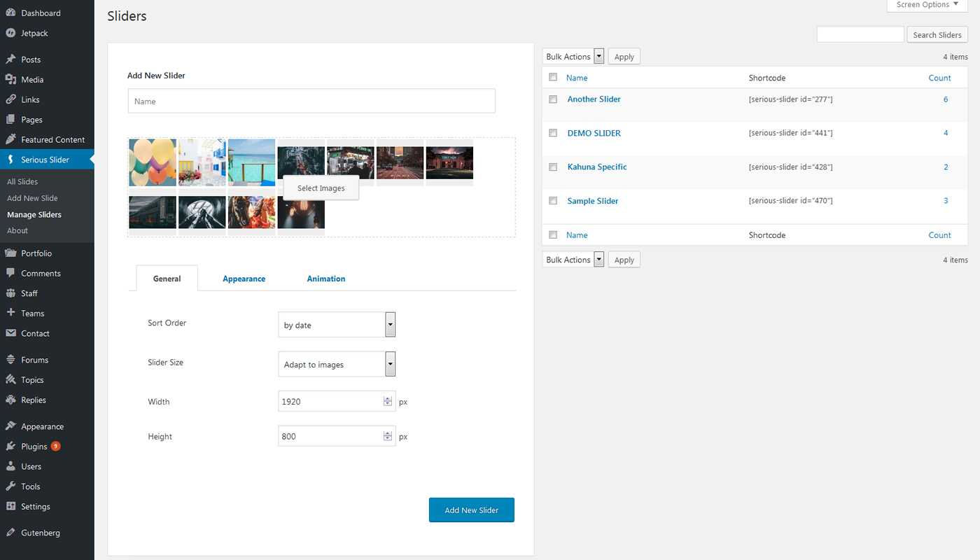Click the Portfolio icon in sidebar
The image size is (980, 560).
pyautogui.click(x=10, y=253)
